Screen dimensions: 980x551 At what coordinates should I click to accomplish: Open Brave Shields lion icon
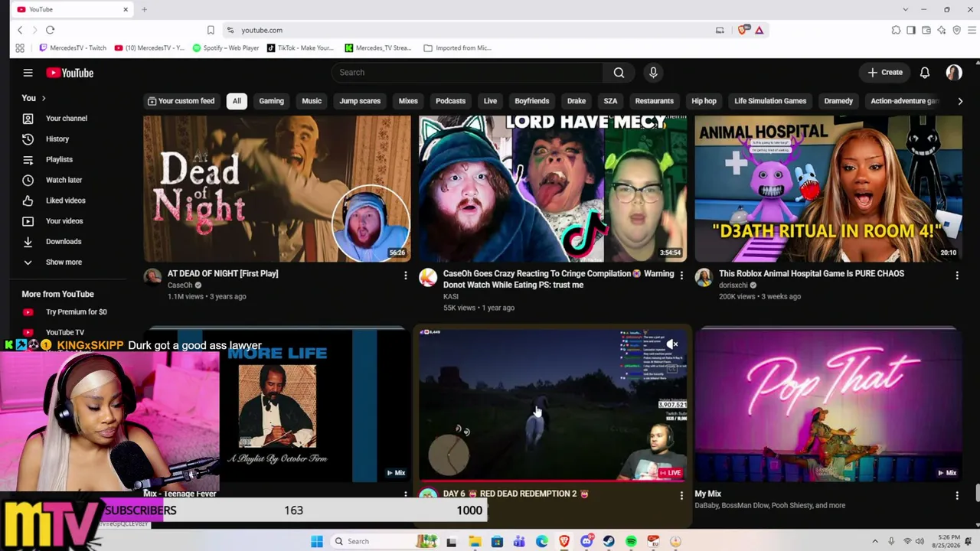coord(743,30)
